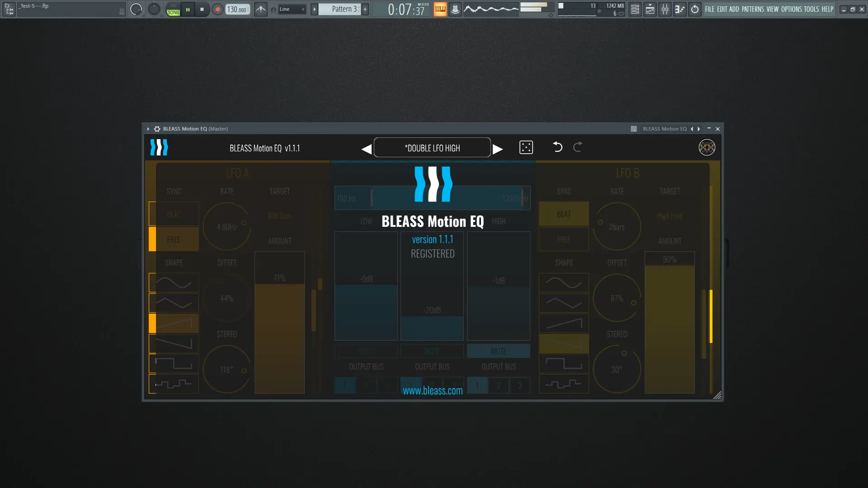The width and height of the screenshot is (868, 488).
Task: Click the BLEASS logo in the plugin header
Action: [159, 147]
